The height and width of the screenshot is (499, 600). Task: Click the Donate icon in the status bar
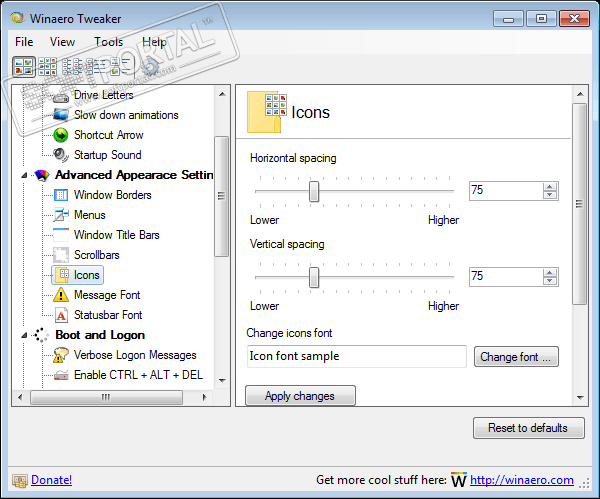click(x=20, y=480)
